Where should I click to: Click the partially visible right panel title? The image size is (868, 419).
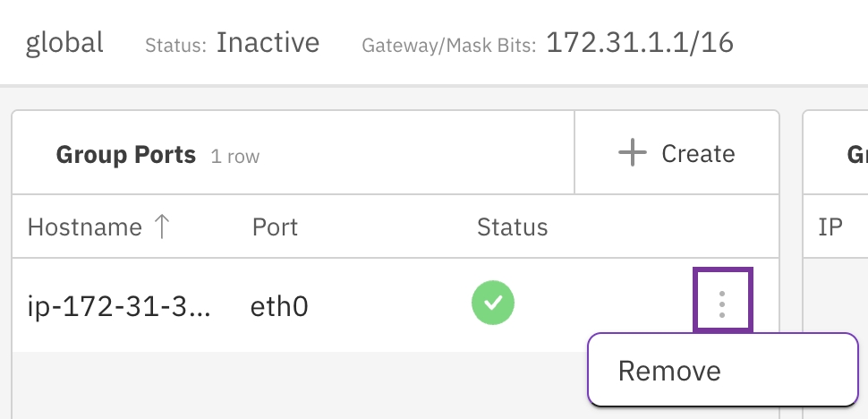(x=856, y=155)
